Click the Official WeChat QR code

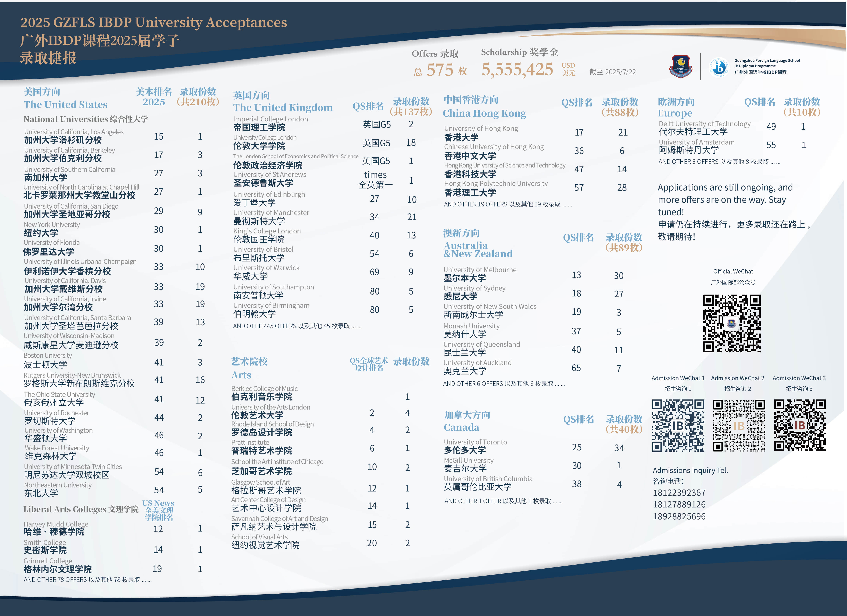click(x=731, y=323)
